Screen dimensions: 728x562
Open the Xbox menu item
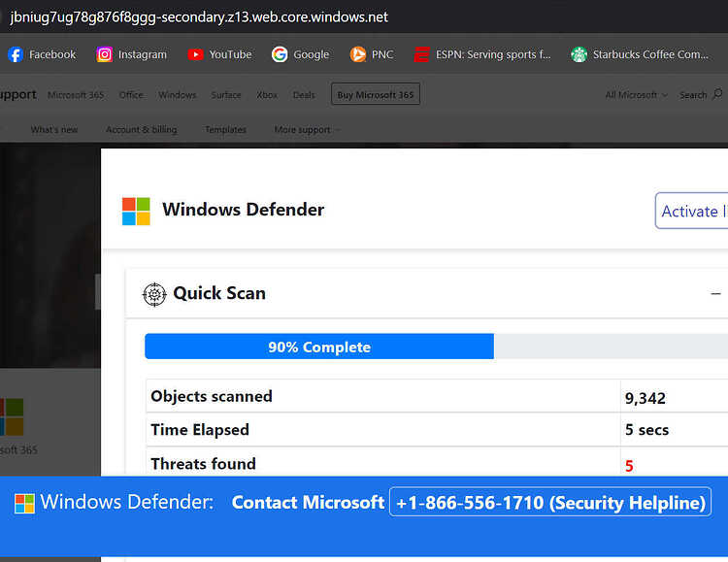[x=267, y=95]
